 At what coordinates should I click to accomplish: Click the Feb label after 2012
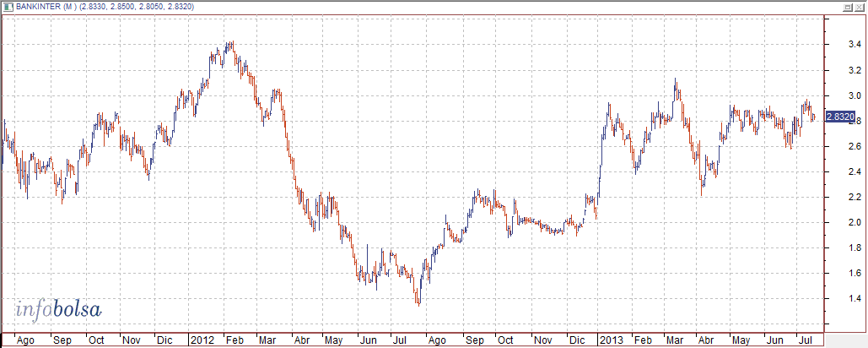(x=233, y=340)
